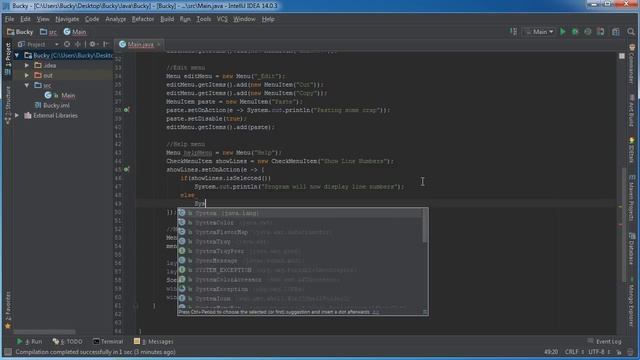Screen dimensions: 640x360
Task: Choose SYSTEM_EXCEPTION completion suggestion
Action: click(x=300, y=270)
